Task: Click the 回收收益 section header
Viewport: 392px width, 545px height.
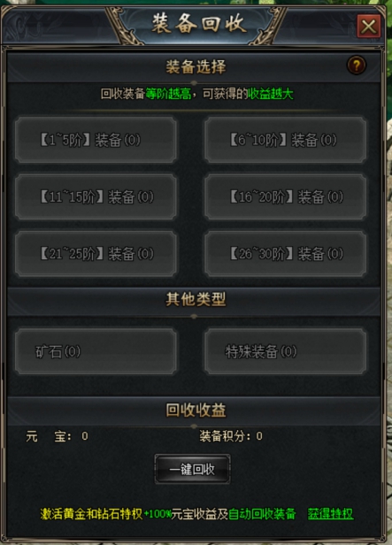Action: coord(196,411)
